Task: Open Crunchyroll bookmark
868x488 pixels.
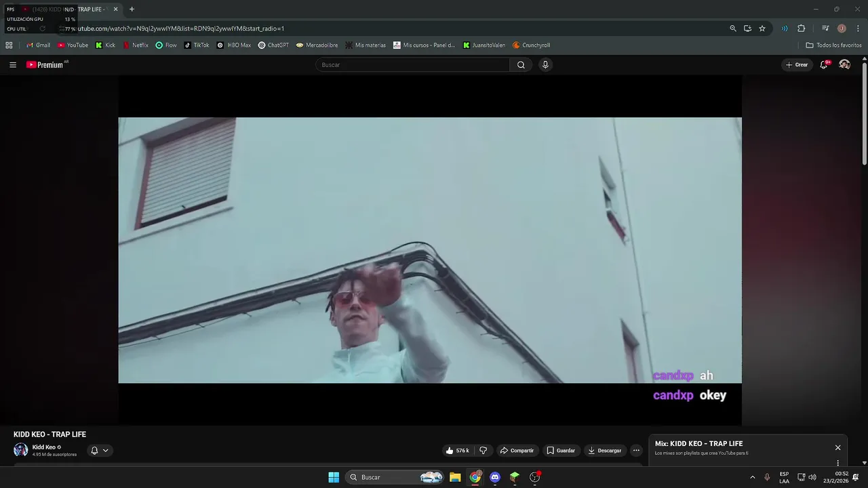Action: [x=531, y=45]
